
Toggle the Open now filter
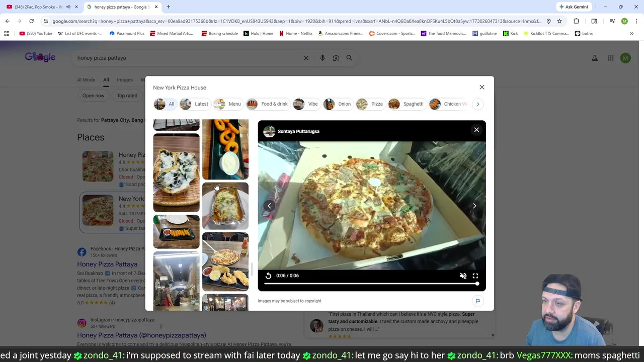tap(93, 96)
